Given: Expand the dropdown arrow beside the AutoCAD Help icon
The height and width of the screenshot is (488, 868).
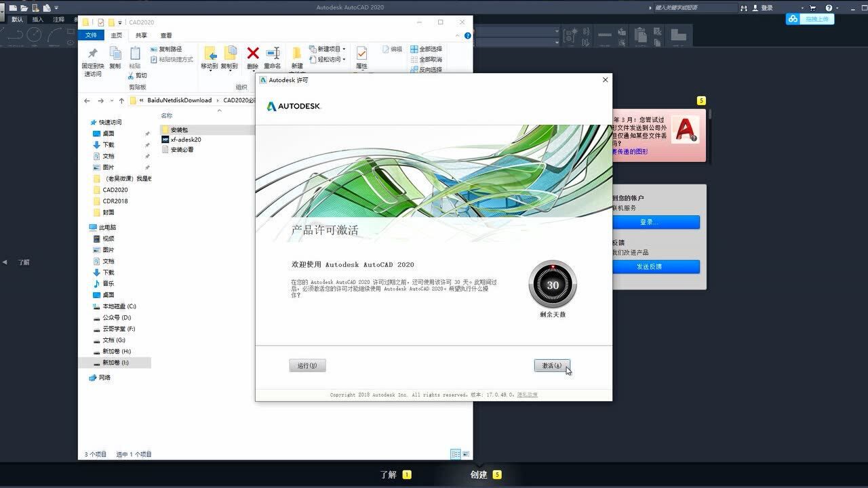Looking at the screenshot, I should click(837, 8).
